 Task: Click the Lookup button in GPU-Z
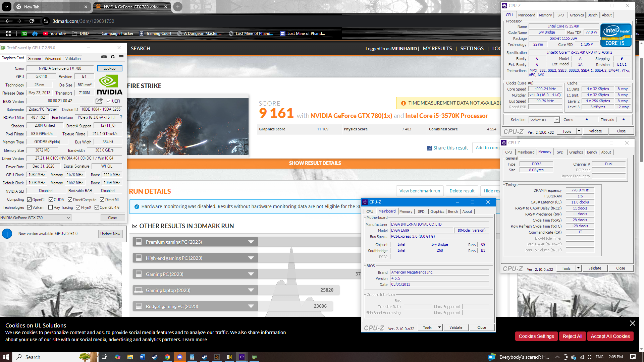click(110, 68)
